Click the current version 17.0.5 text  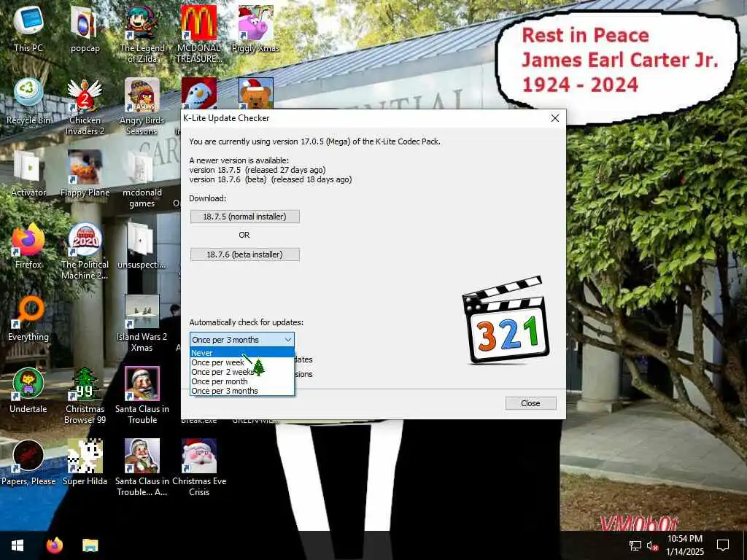(x=314, y=141)
